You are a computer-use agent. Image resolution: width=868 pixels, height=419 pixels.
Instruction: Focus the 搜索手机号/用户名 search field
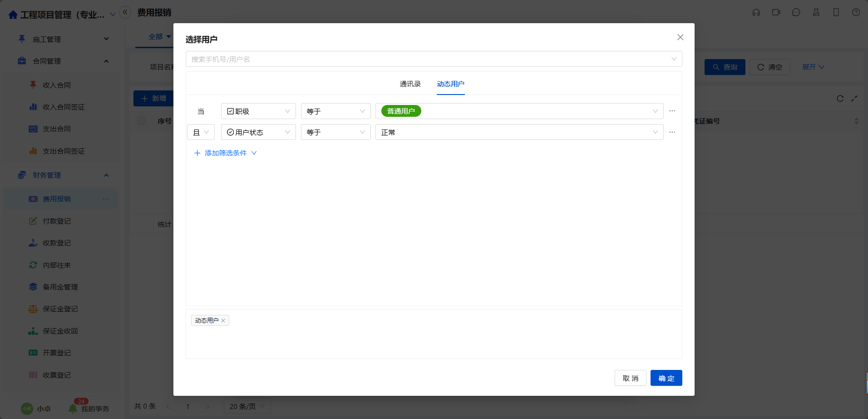point(427,59)
